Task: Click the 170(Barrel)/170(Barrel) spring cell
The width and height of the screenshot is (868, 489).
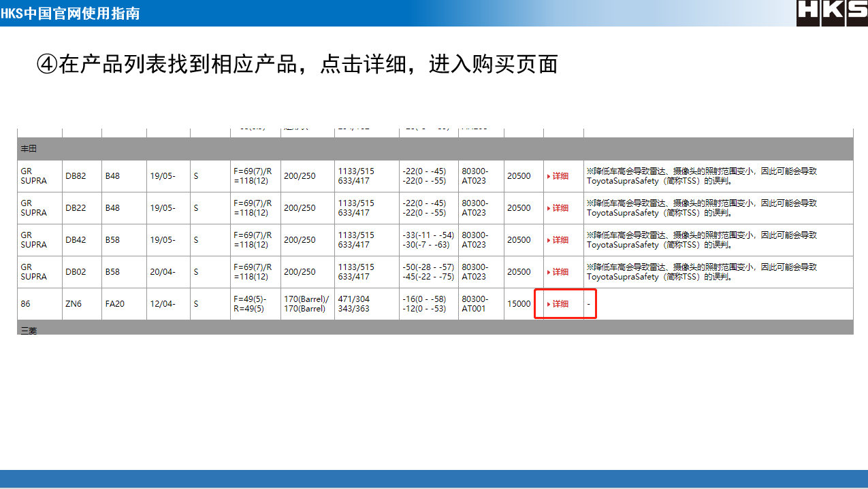Action: (x=306, y=304)
